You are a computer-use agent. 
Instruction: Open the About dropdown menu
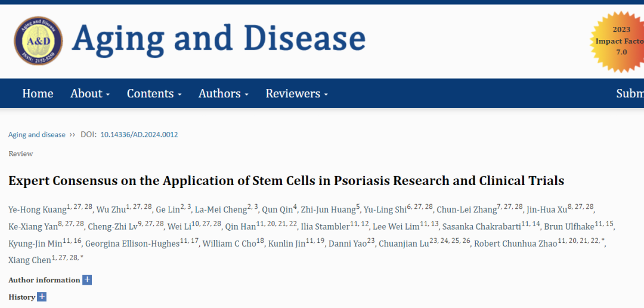point(90,94)
